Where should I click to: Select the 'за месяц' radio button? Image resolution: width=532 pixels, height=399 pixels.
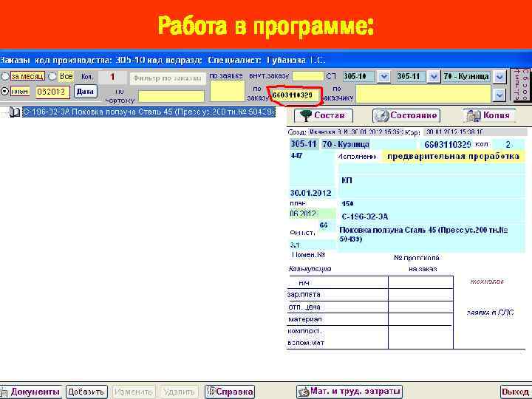click(4, 76)
